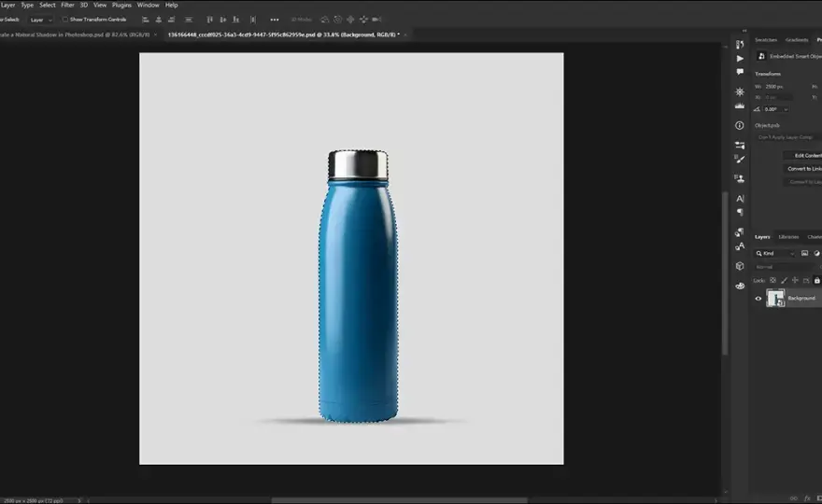Align horizontal centers in options bar
The height and width of the screenshot is (504, 822).
click(x=158, y=20)
